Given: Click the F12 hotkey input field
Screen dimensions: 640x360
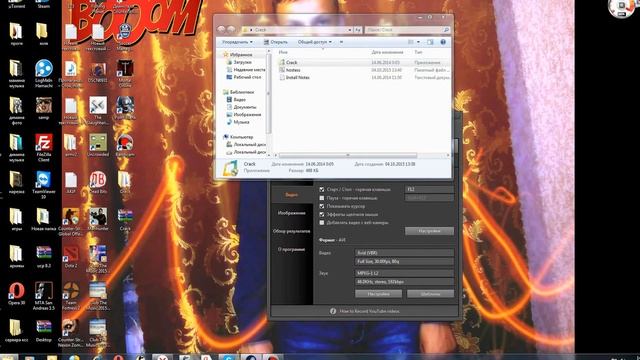Looking at the screenshot, I should (x=429, y=189).
